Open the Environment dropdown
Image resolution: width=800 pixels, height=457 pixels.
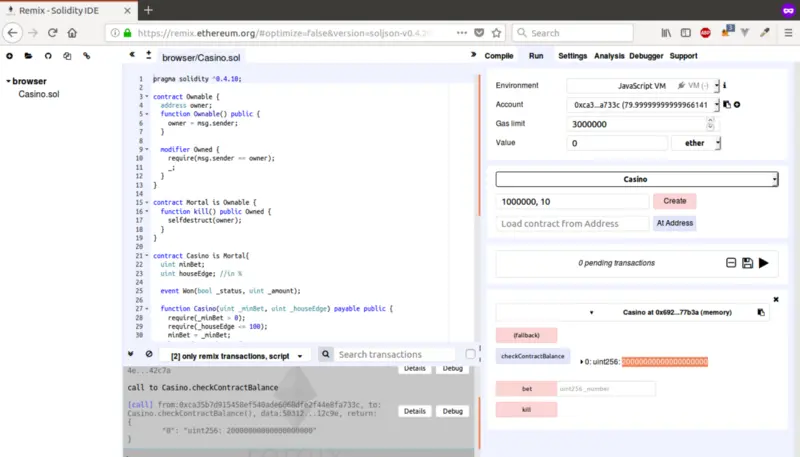643,85
